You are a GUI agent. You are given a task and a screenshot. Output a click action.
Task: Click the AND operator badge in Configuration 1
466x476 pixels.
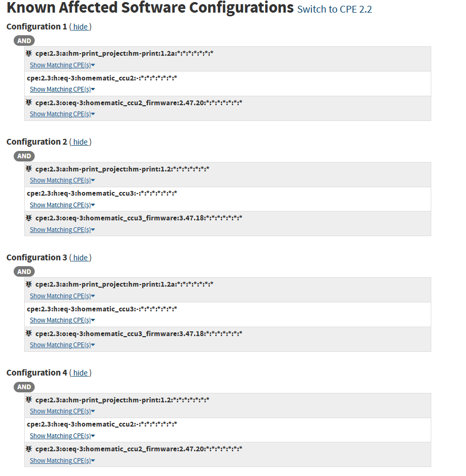[24, 40]
